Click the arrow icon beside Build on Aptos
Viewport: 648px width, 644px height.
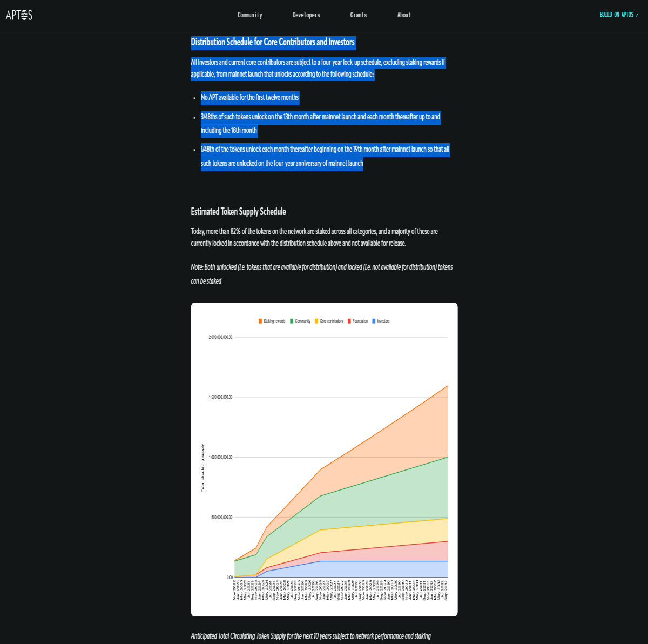(x=637, y=15)
